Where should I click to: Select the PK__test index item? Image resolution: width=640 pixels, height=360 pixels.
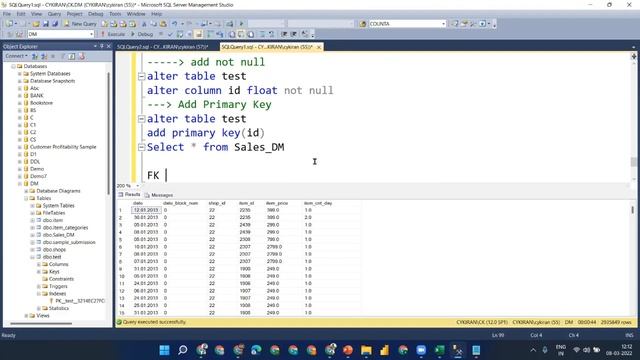77,301
